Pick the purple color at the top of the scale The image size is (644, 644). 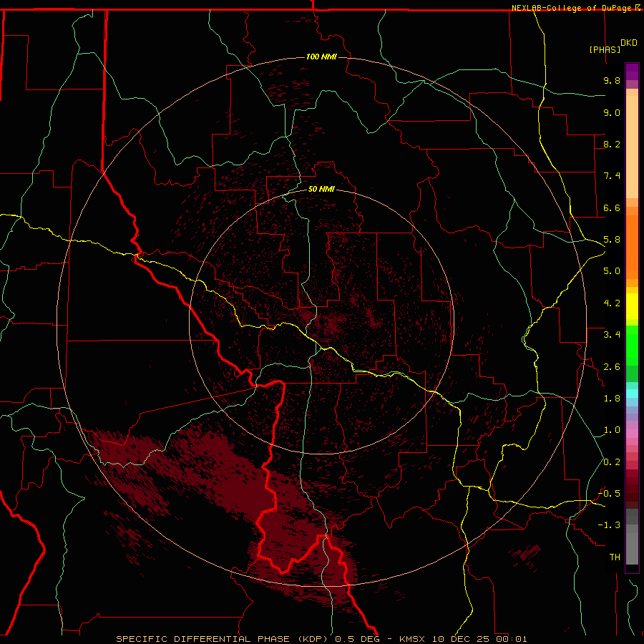[632, 72]
